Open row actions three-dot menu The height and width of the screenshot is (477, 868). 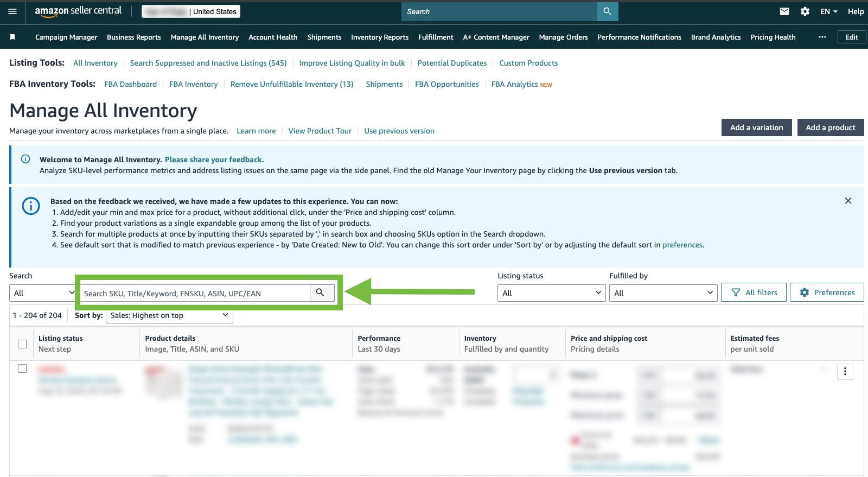[845, 371]
